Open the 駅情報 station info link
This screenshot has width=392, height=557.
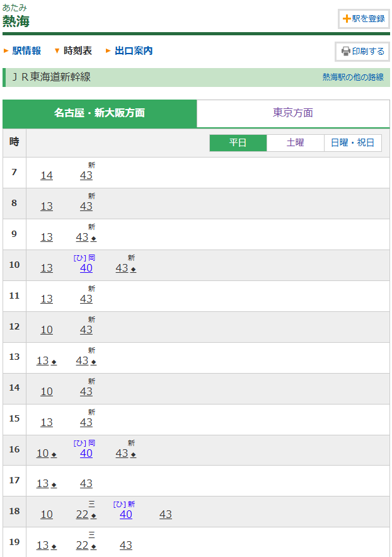tap(26, 50)
